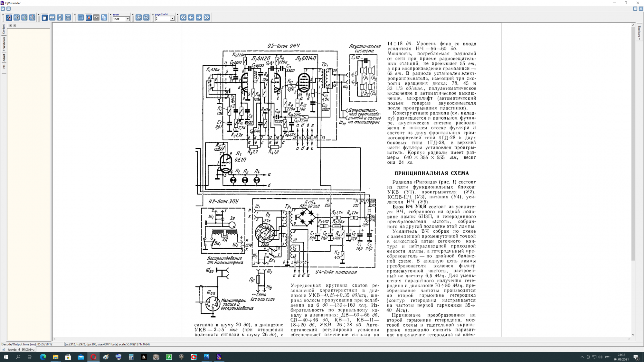Toggle the first color display mode
The width and height of the screenshot is (644, 362).
pyautogui.click(x=9, y=18)
